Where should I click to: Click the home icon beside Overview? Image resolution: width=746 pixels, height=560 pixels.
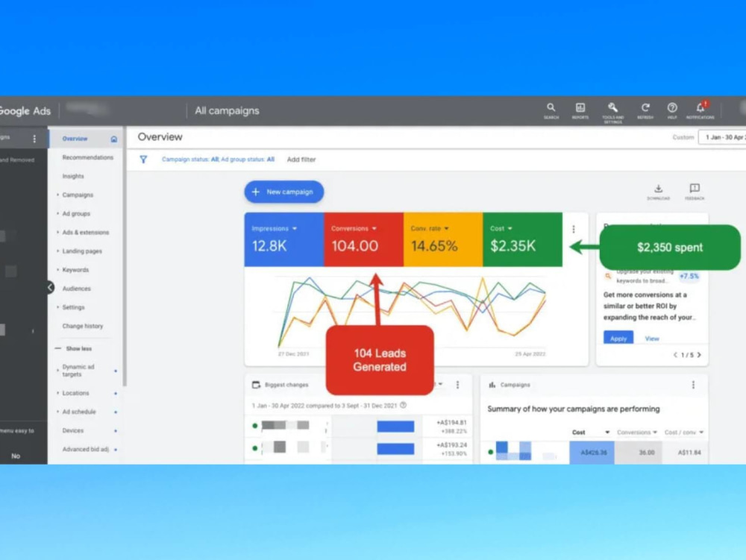113,139
